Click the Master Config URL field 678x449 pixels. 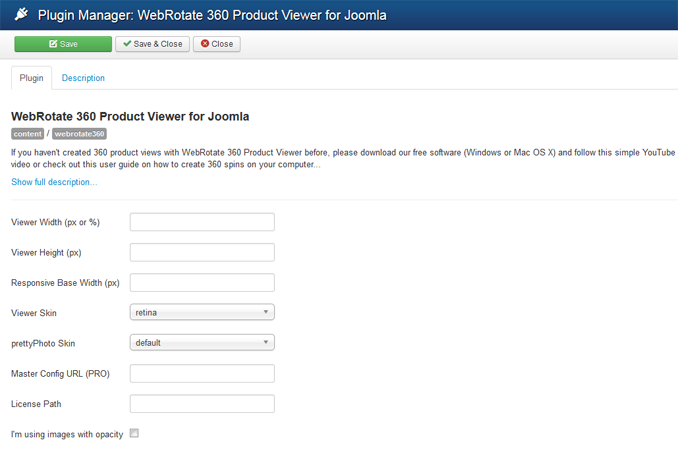202,373
